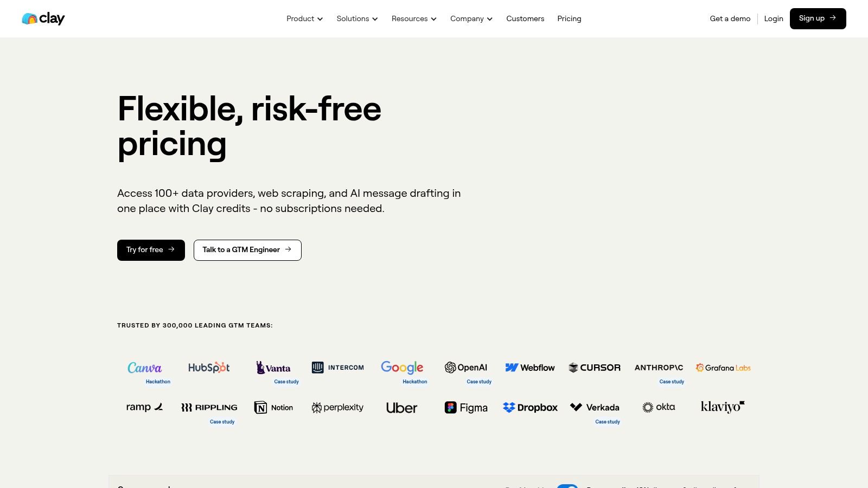Click the Canva logo
Screen dimensions: 868x488
pyautogui.click(x=144, y=368)
